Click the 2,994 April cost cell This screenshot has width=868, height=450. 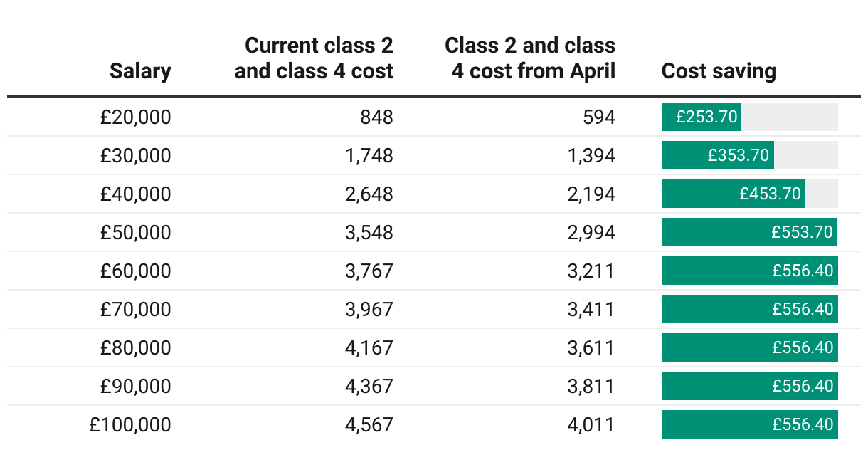click(x=591, y=232)
